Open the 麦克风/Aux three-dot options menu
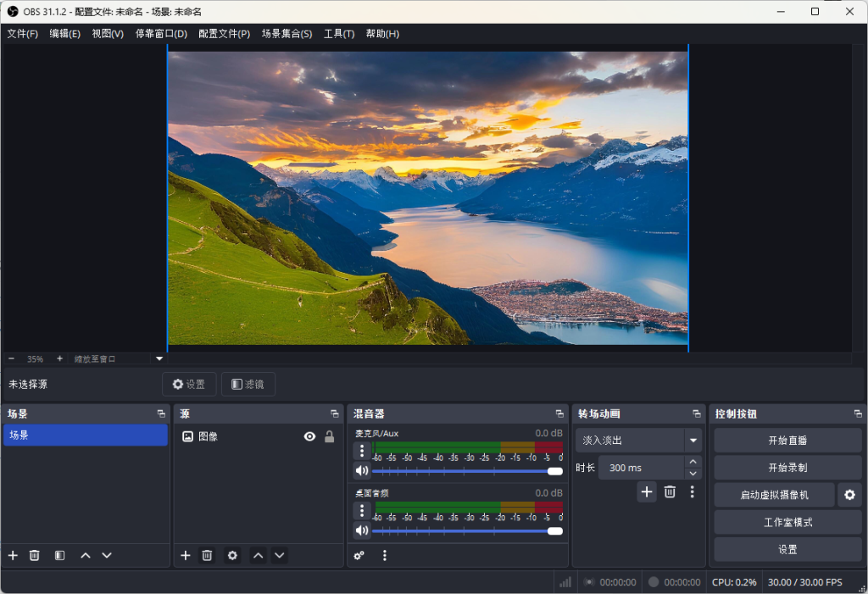This screenshot has width=868, height=594. [x=362, y=451]
